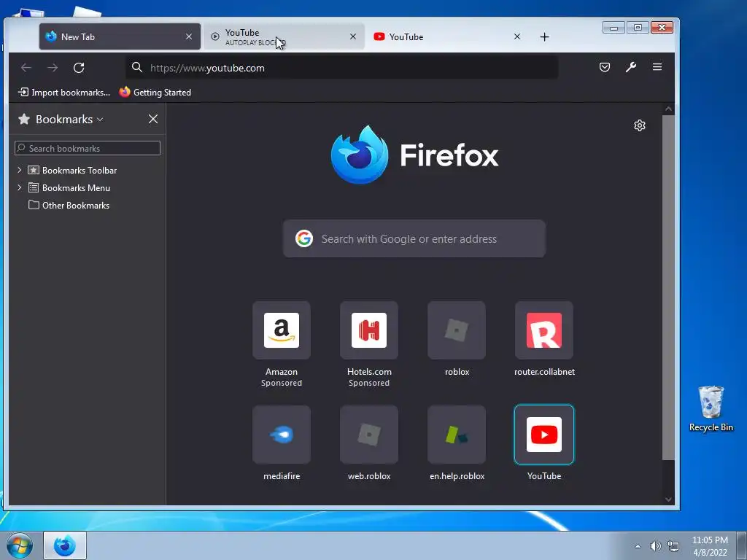The image size is (747, 560).
Task: Click the scrollbar up arrow
Action: pyautogui.click(x=668, y=109)
